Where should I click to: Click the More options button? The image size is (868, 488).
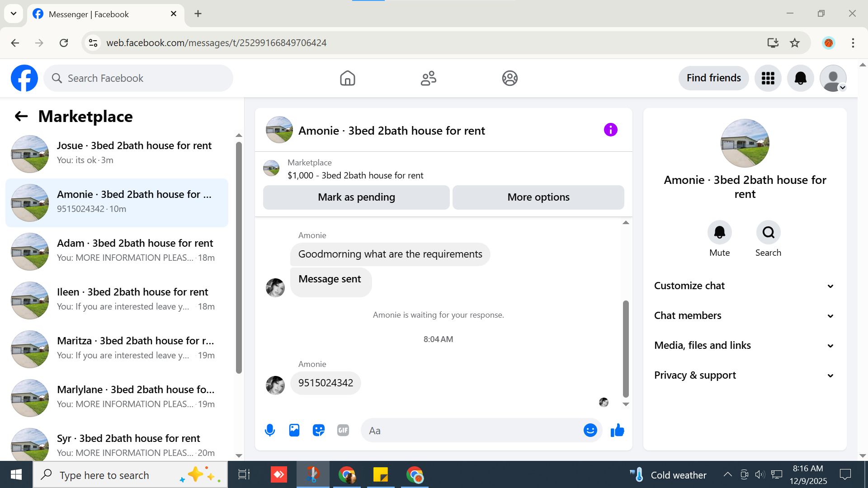pyautogui.click(x=538, y=197)
